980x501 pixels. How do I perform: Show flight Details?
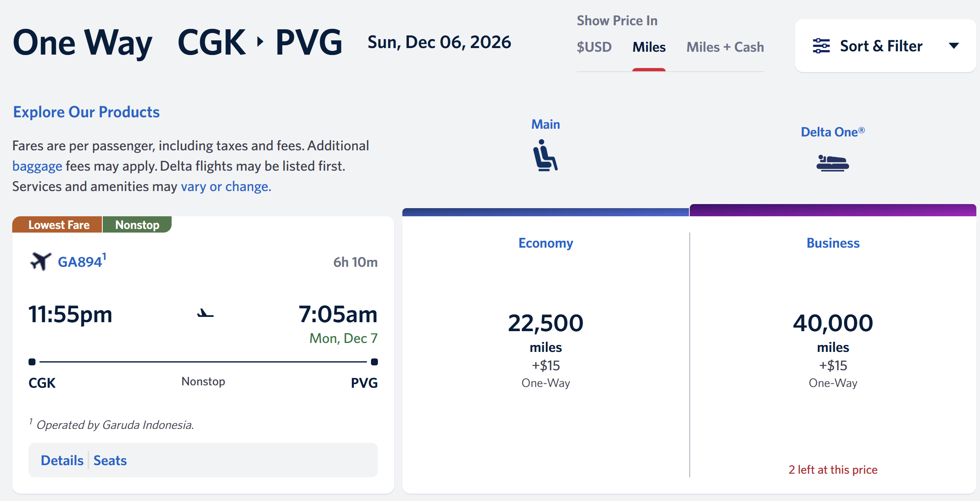(x=62, y=460)
